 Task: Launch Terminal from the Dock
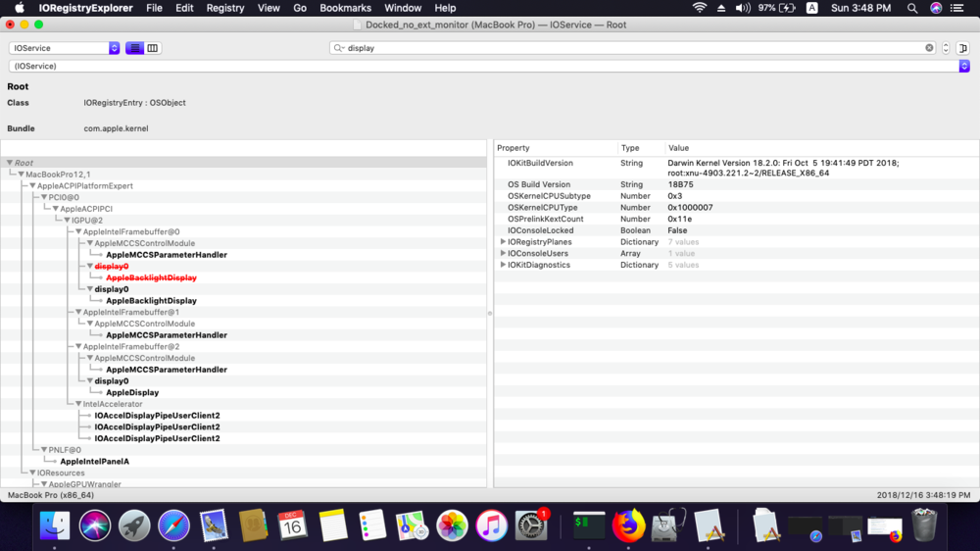point(588,526)
